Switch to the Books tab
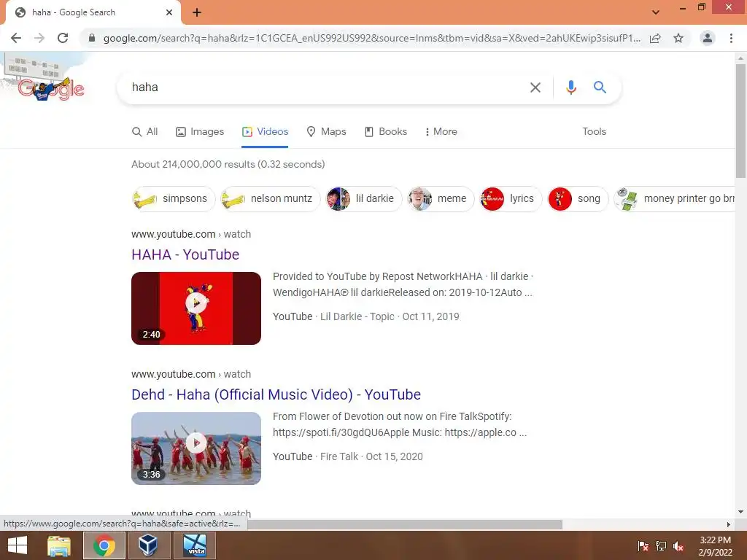Image resolution: width=747 pixels, height=560 pixels. click(386, 132)
